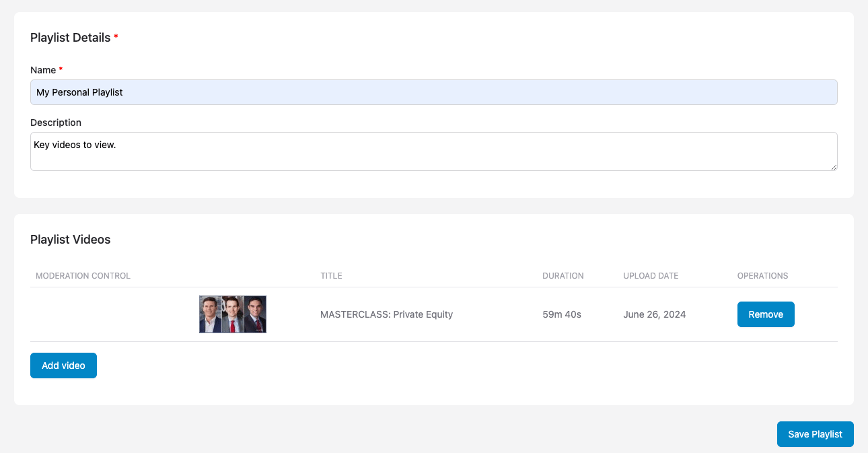Click the OPERATIONS column header

point(762,276)
